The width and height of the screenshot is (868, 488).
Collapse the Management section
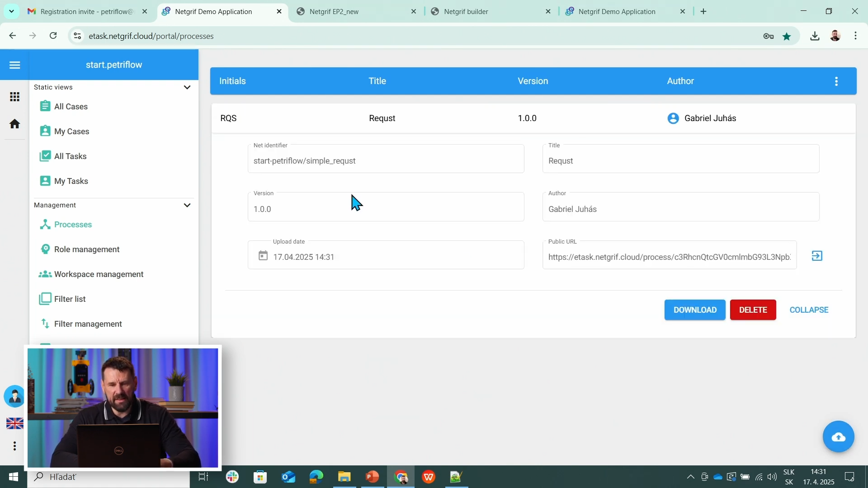[187, 205]
